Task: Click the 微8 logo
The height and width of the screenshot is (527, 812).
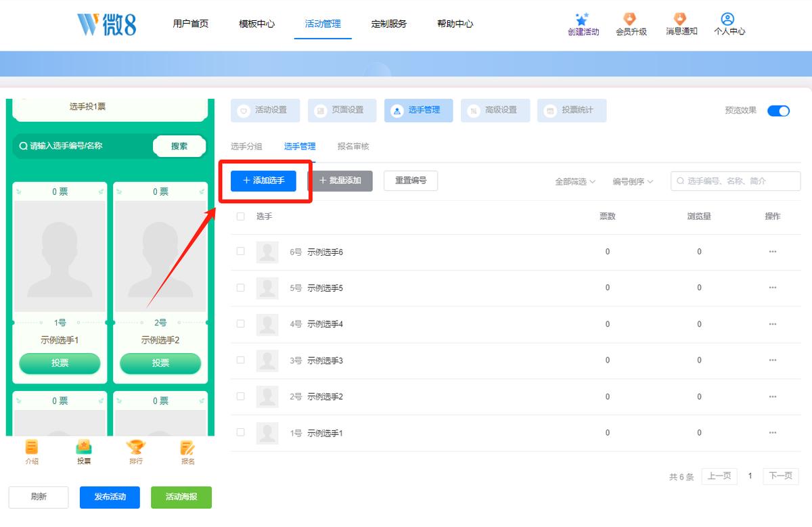Action: pos(107,24)
